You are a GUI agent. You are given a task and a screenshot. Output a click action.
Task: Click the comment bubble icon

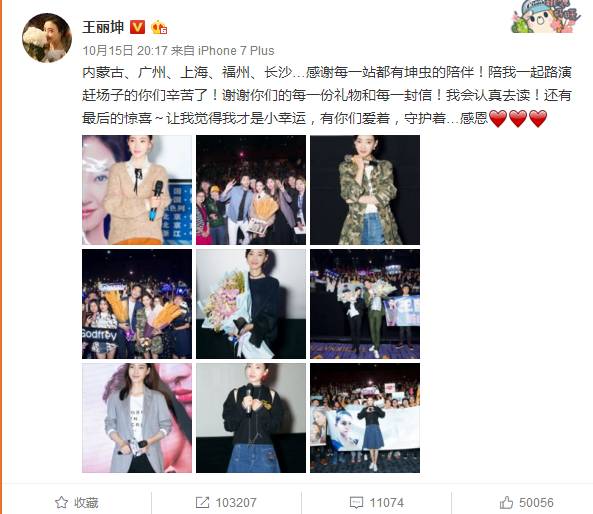356,503
